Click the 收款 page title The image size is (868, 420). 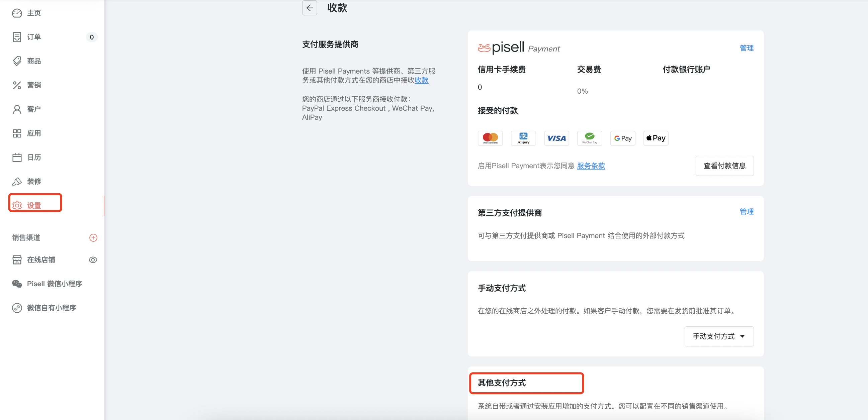[x=337, y=8]
